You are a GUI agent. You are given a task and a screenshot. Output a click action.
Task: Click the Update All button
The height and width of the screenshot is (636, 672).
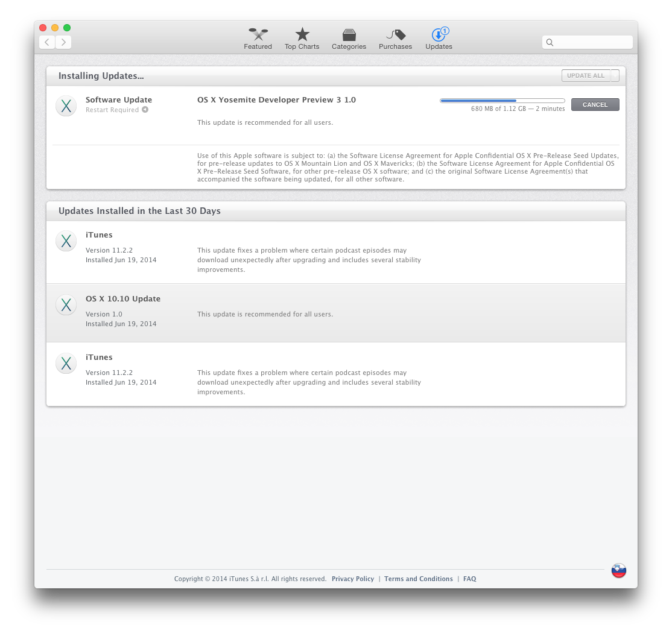586,75
